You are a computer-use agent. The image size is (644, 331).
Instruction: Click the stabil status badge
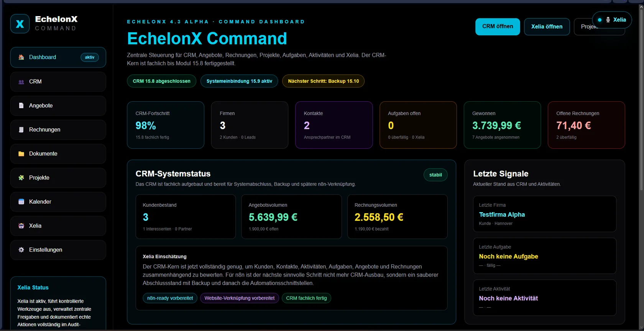(x=435, y=175)
